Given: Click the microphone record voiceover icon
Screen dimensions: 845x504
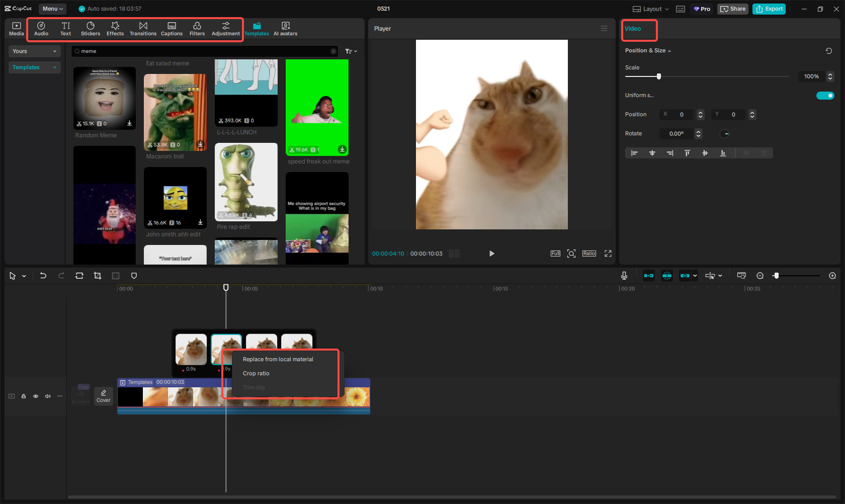Looking at the screenshot, I should pos(624,276).
